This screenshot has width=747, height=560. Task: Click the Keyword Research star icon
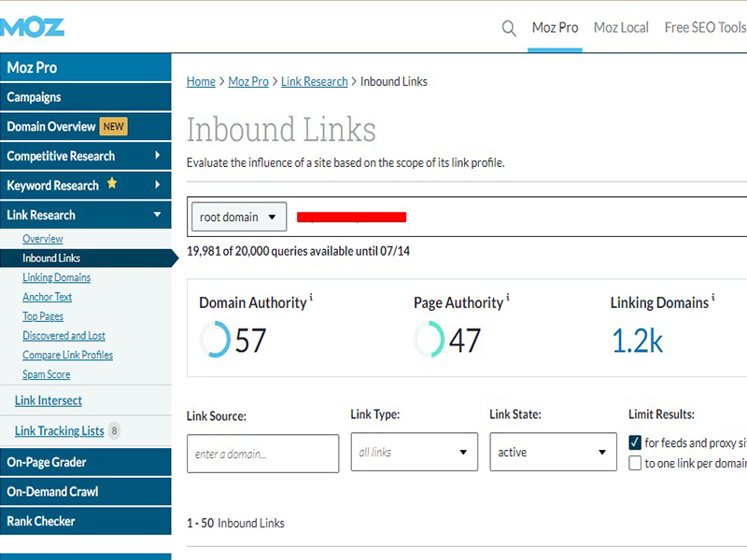point(112,184)
